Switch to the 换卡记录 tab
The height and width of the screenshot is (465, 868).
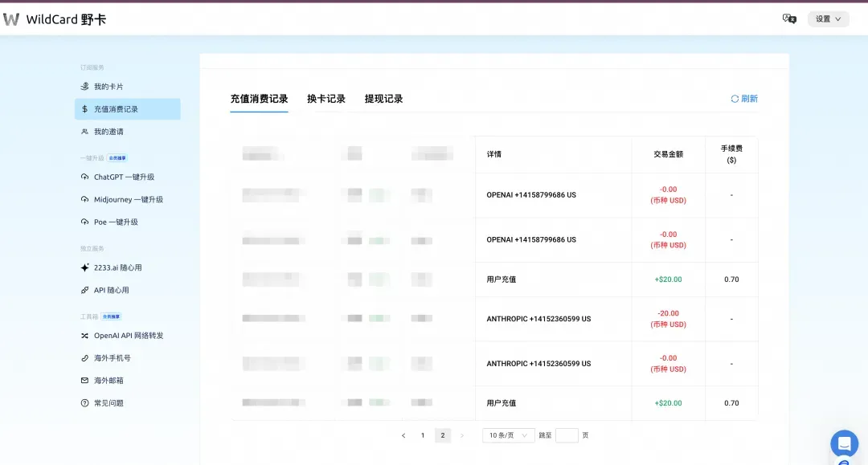click(326, 99)
